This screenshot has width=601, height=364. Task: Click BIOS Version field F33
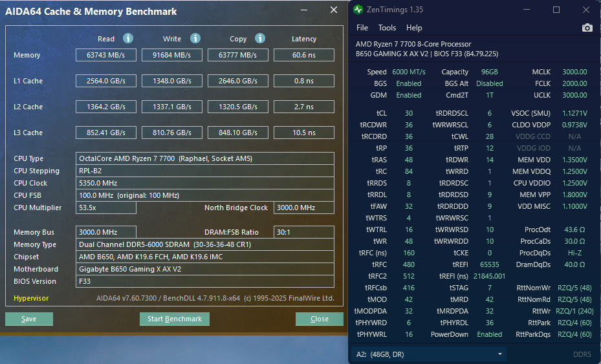(205, 281)
